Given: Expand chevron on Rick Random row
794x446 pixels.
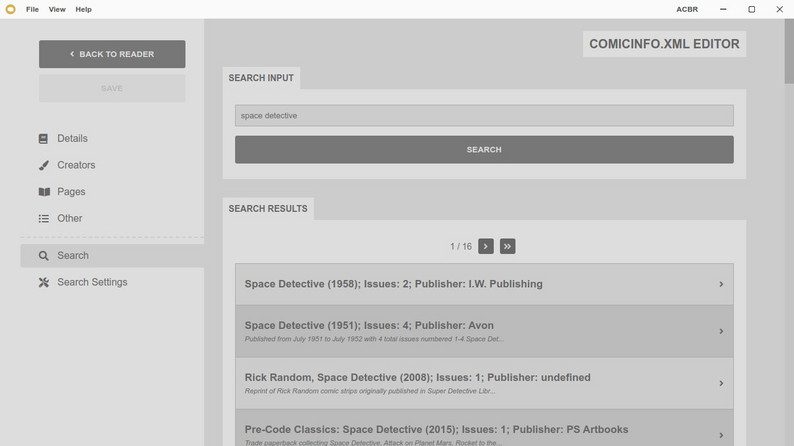Looking at the screenshot, I should (x=721, y=383).
